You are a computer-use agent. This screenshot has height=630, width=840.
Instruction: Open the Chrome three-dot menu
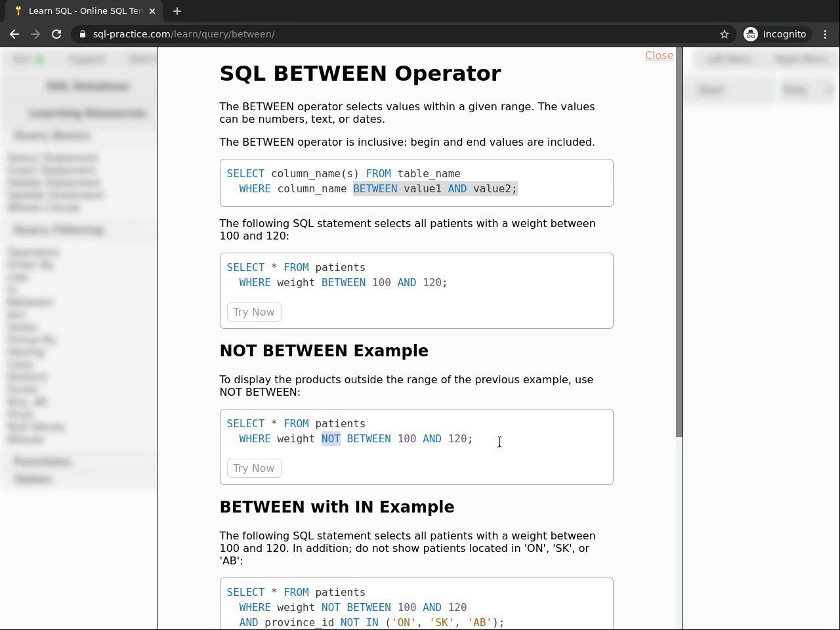coord(826,34)
